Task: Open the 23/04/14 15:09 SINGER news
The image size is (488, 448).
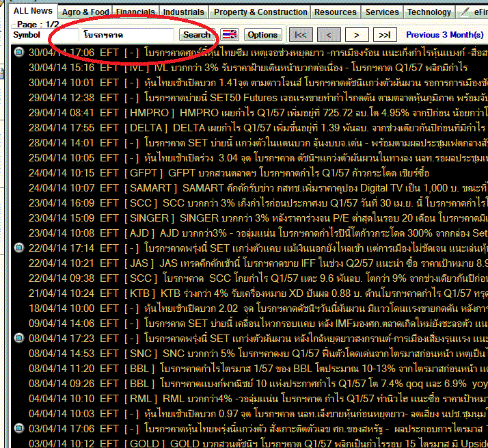Action: pos(249,218)
